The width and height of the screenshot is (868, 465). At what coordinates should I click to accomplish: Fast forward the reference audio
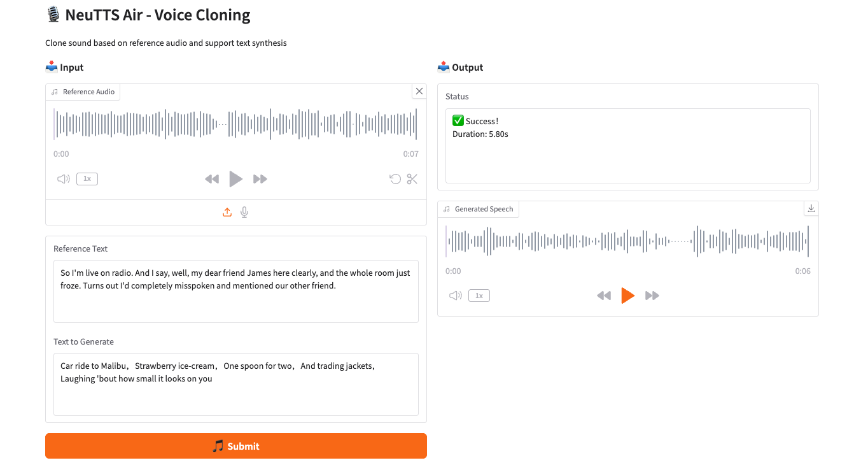pyautogui.click(x=260, y=179)
